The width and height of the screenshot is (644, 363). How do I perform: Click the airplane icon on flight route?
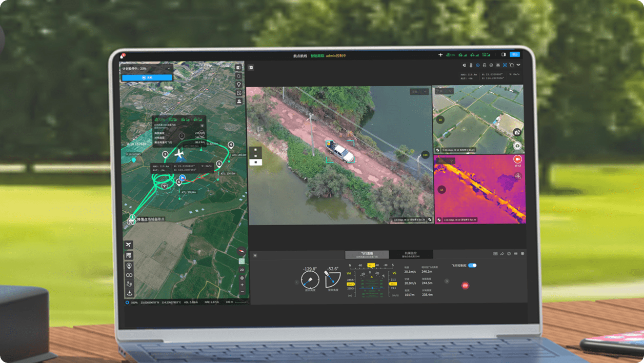point(179,153)
